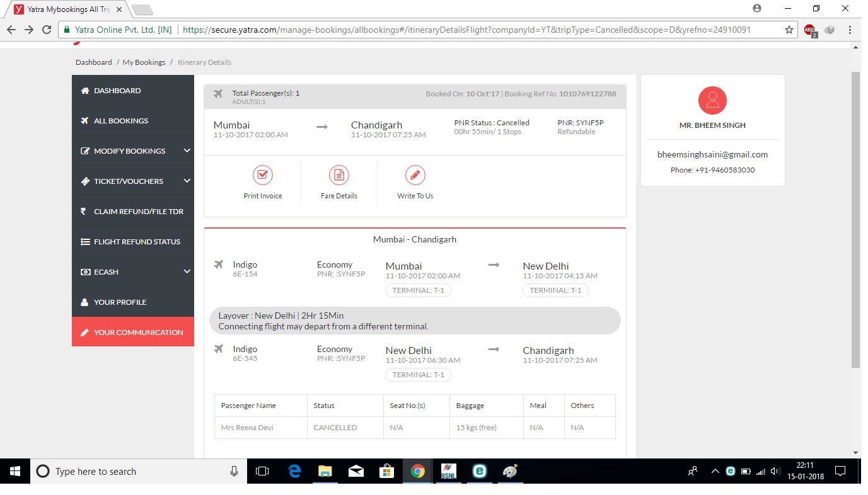This screenshot has height=495, width=868.
Task: Close the Yatra Mybookings tab
Action: coord(119,9)
